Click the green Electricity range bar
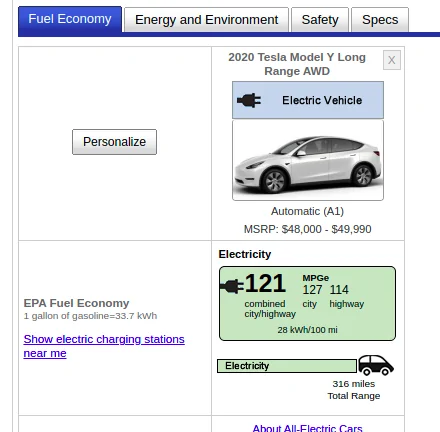The height and width of the screenshot is (432, 440). click(x=287, y=366)
